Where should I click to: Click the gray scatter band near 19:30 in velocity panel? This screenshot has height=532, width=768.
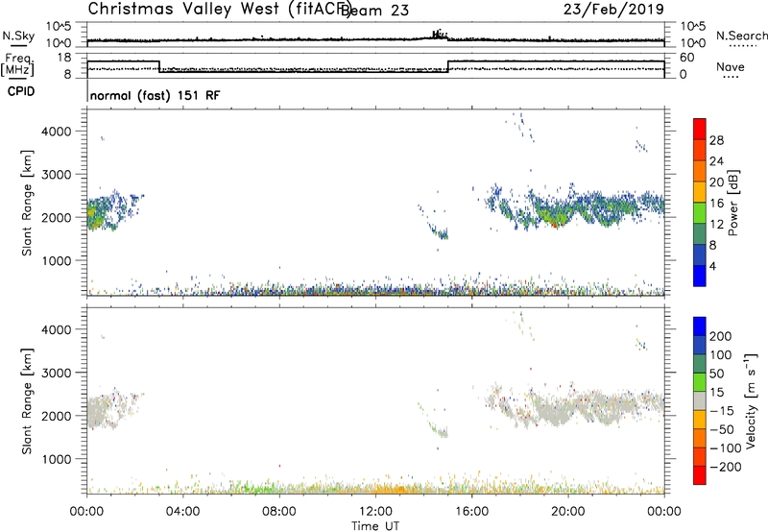pos(554,414)
